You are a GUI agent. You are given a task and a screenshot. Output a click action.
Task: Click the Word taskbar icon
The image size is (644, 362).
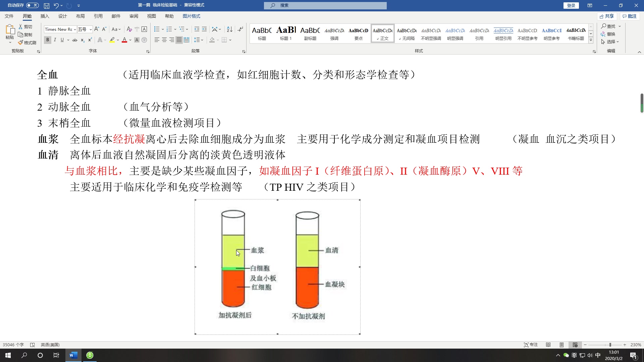72,355
